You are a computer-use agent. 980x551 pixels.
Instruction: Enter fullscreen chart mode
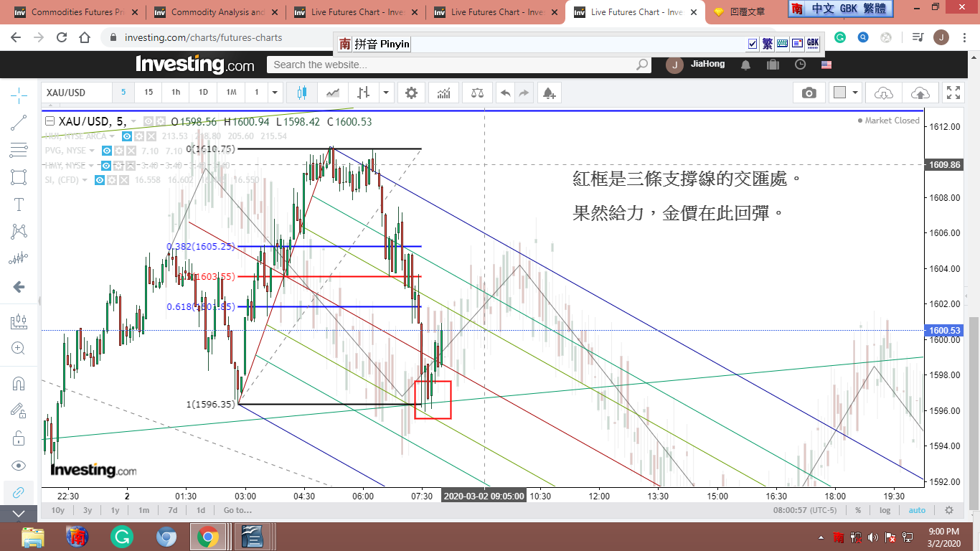(953, 93)
